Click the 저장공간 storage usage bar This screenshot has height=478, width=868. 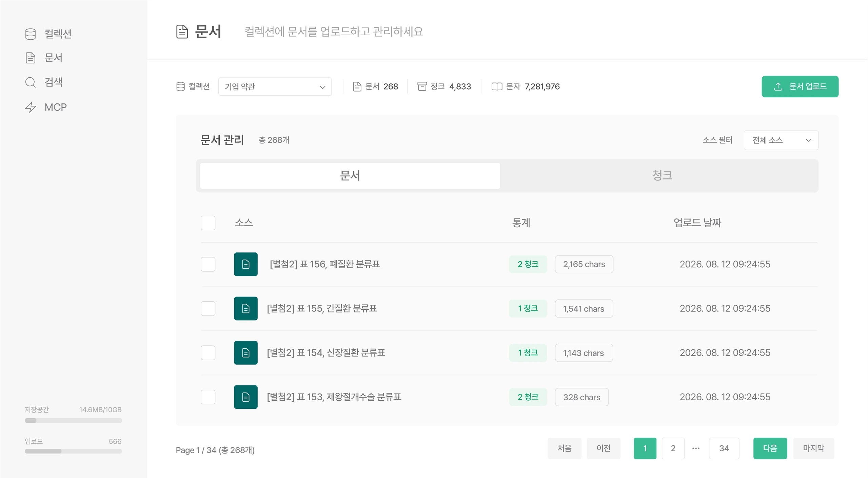73,421
